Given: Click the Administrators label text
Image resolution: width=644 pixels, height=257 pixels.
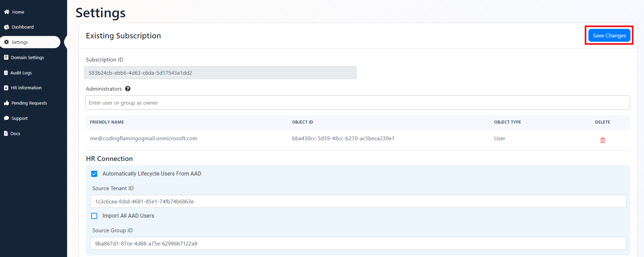Looking at the screenshot, I should pyautogui.click(x=104, y=89).
